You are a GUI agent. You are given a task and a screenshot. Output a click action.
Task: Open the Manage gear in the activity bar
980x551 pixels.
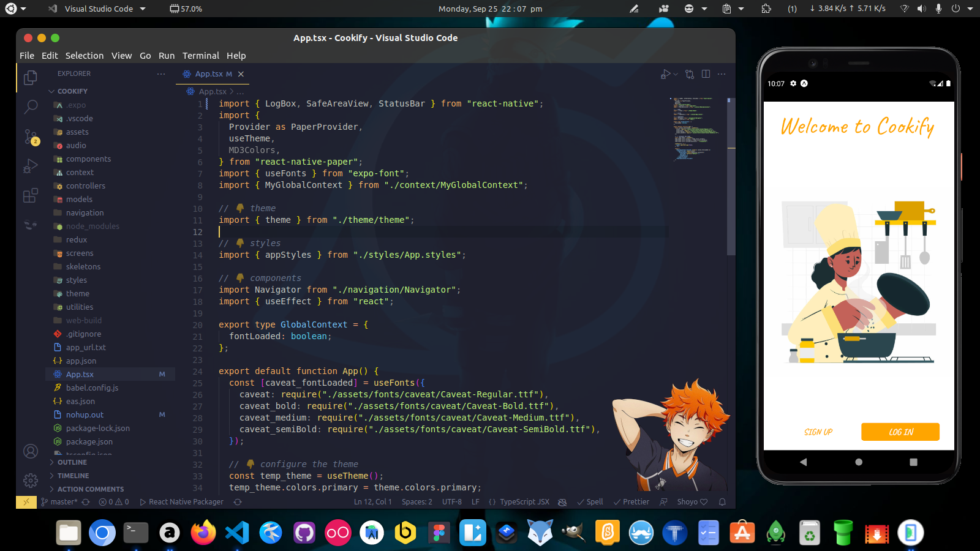tap(30, 481)
